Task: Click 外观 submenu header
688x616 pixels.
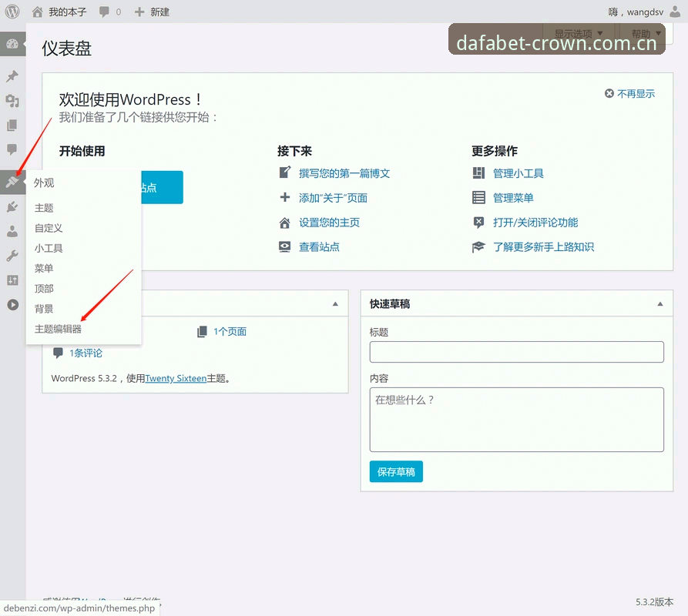Action: (44, 182)
